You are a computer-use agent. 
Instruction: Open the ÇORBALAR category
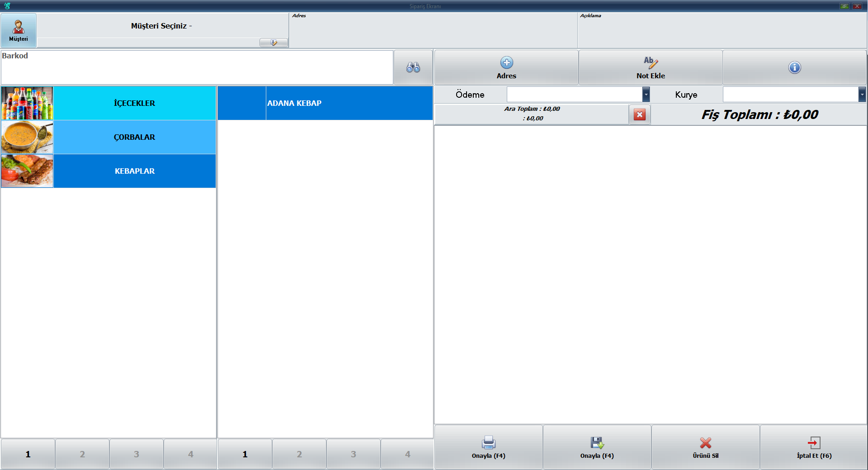click(x=135, y=137)
